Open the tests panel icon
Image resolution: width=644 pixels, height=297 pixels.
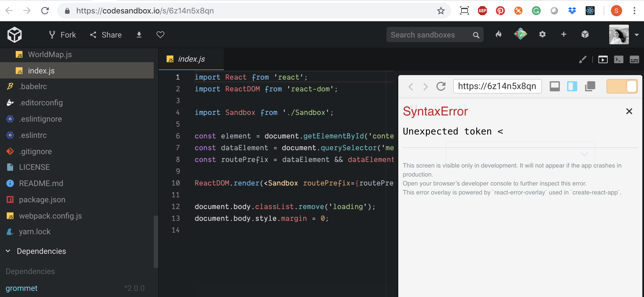click(634, 59)
